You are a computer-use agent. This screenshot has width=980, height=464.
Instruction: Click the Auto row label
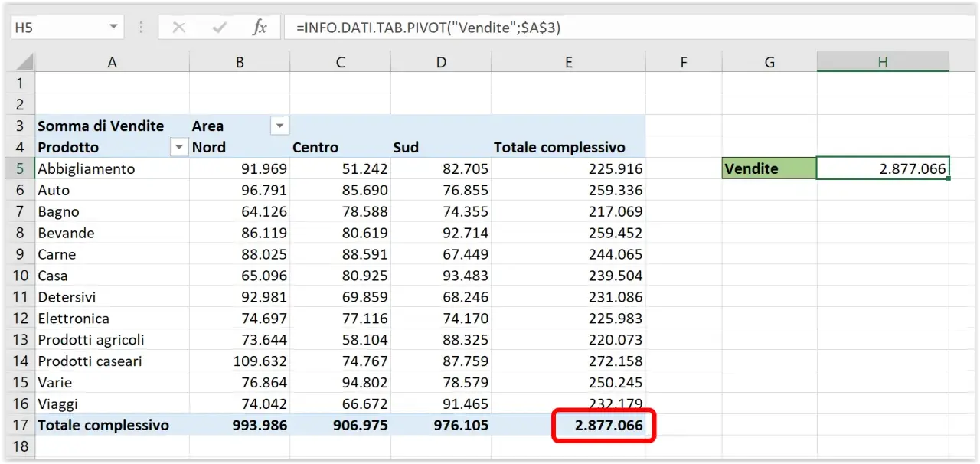pyautogui.click(x=54, y=190)
